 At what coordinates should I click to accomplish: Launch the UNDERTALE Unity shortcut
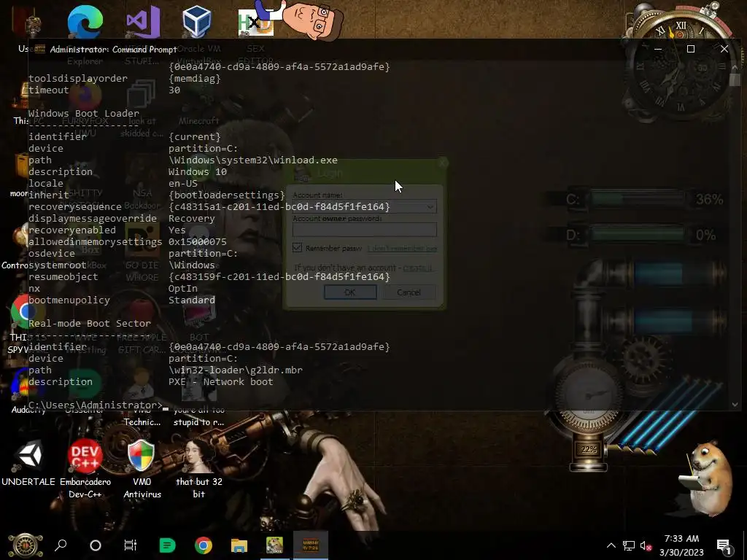coord(28,455)
